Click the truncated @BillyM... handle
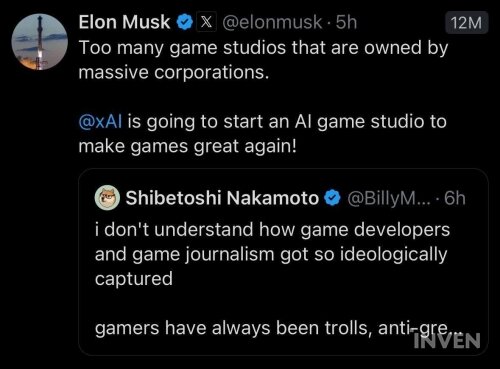This screenshot has height=369, width=500. coord(389,198)
